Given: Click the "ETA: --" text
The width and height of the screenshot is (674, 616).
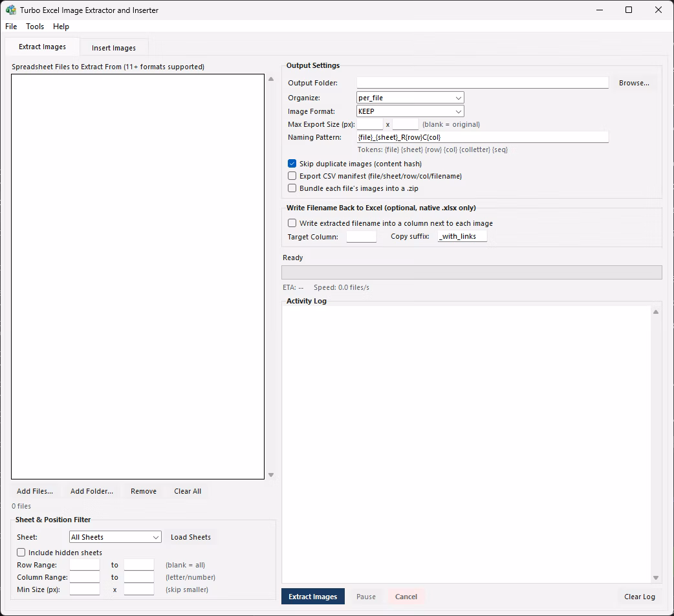Looking at the screenshot, I should pos(293,287).
